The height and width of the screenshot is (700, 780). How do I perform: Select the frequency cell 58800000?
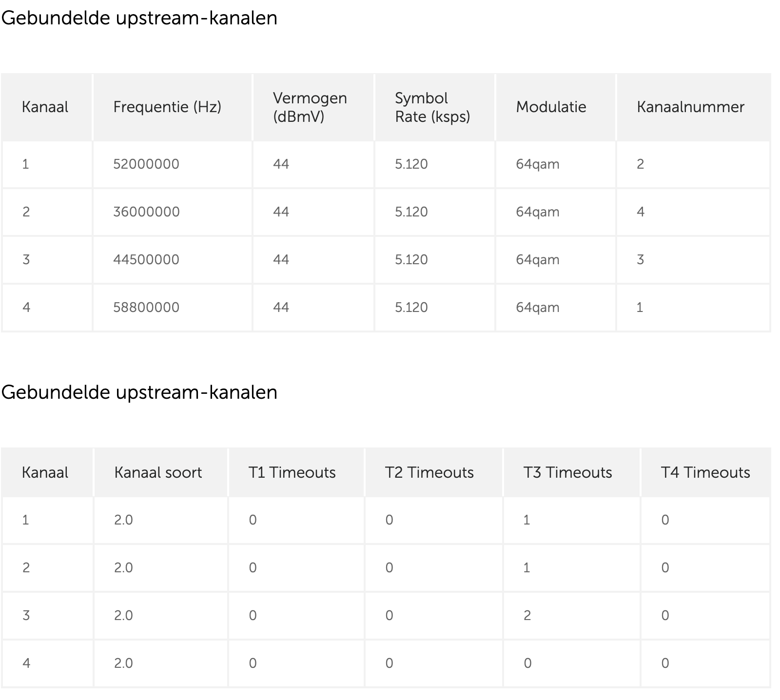tap(146, 308)
